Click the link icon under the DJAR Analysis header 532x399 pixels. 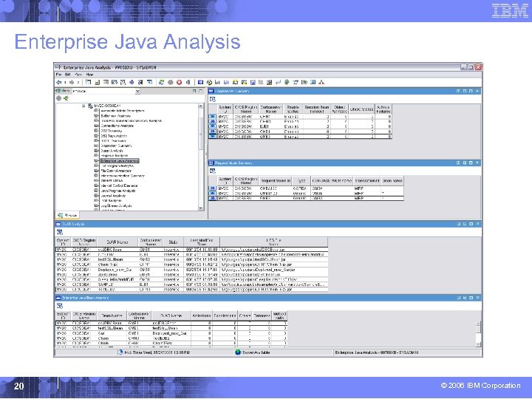[x=59, y=232]
